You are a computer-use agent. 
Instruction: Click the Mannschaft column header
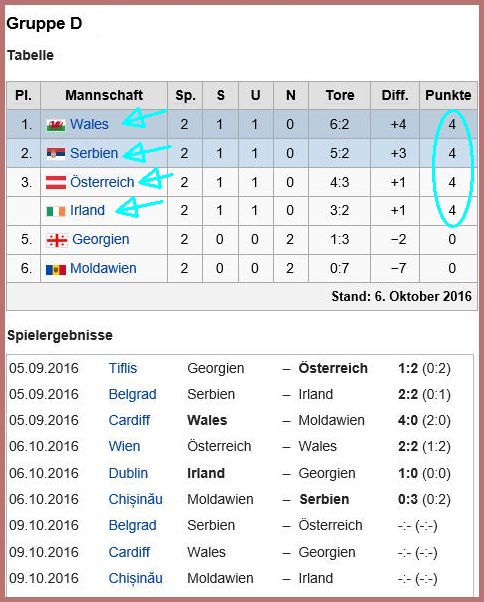(x=104, y=95)
